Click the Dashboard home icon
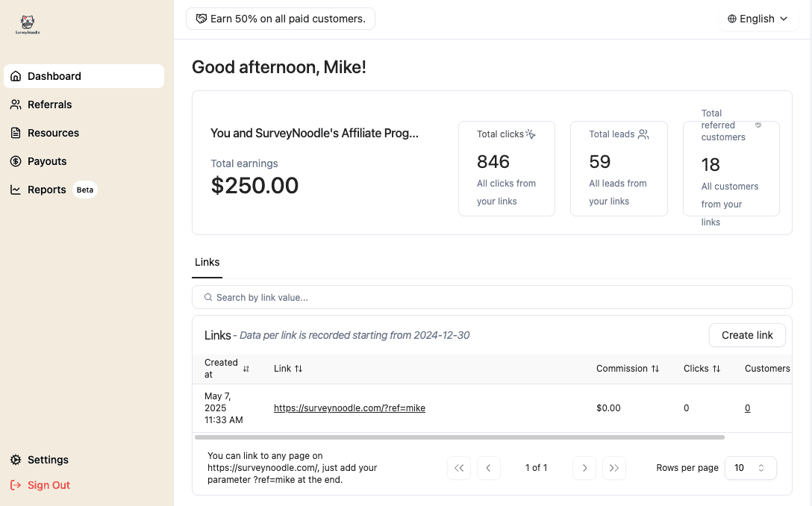812x506 pixels. pyautogui.click(x=16, y=76)
